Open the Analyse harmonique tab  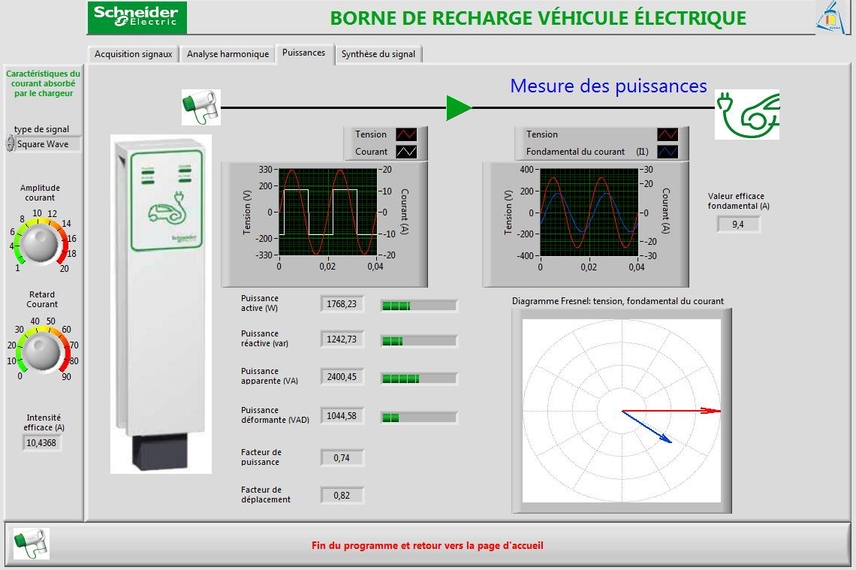coord(227,54)
